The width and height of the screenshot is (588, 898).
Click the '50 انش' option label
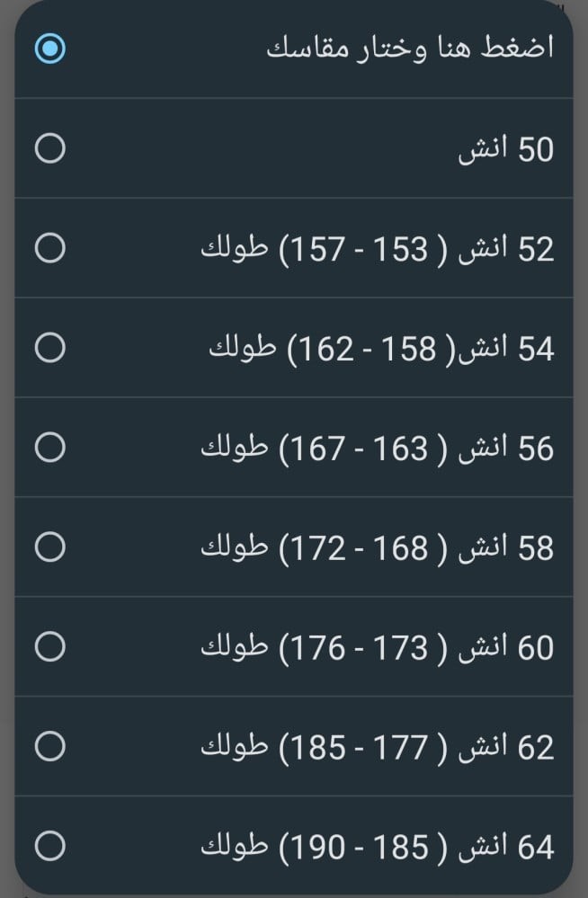tap(505, 150)
